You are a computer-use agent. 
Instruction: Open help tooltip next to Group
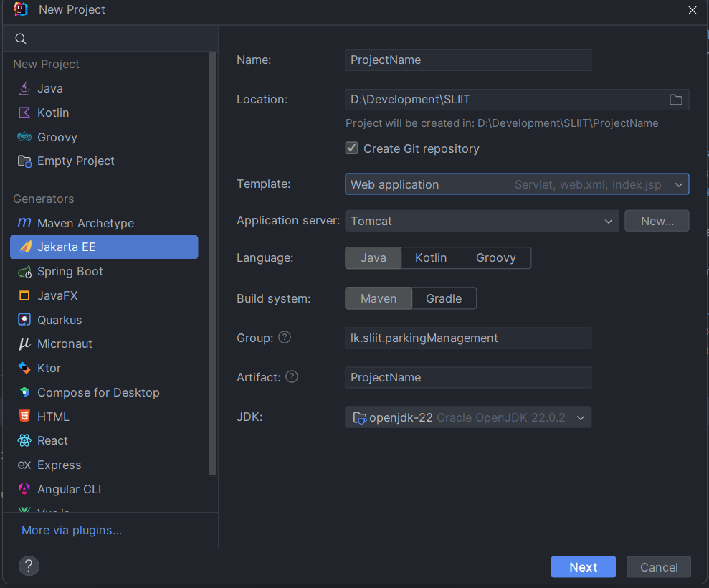pos(285,337)
